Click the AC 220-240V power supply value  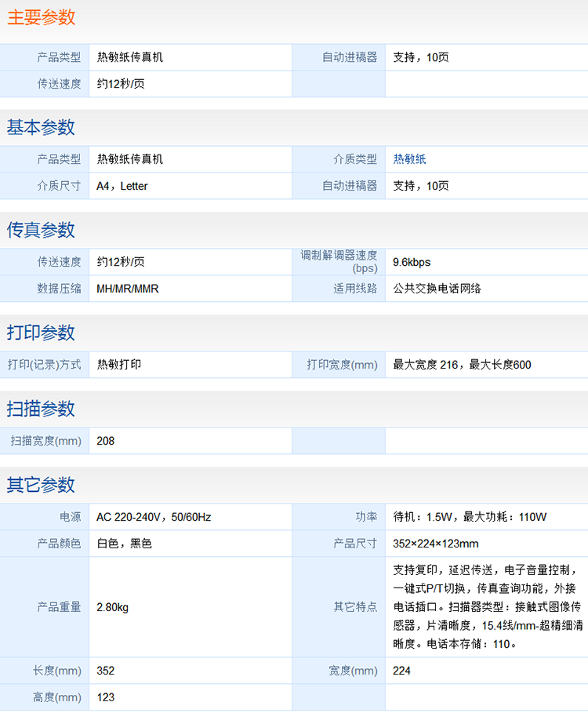click(154, 517)
